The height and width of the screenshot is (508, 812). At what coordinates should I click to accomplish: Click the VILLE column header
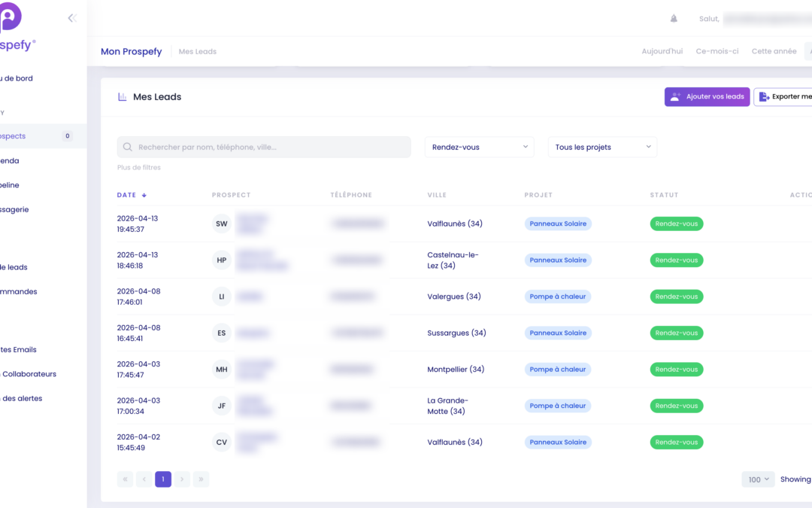click(x=437, y=196)
